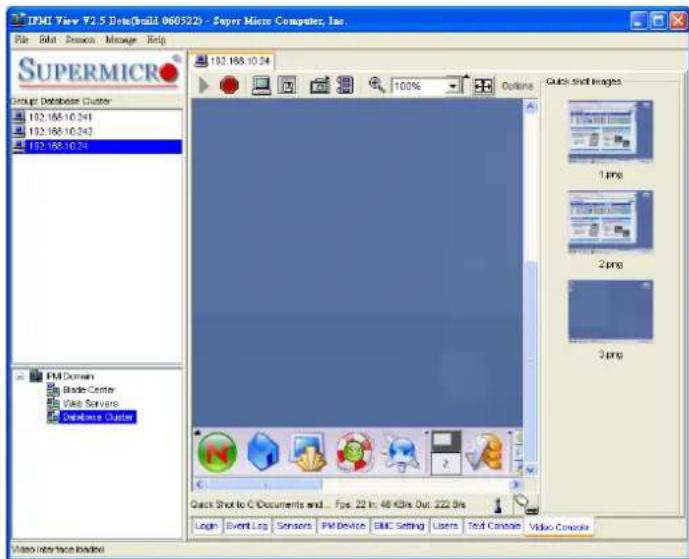Open the Help menu
689x559 pixels.
(156, 40)
